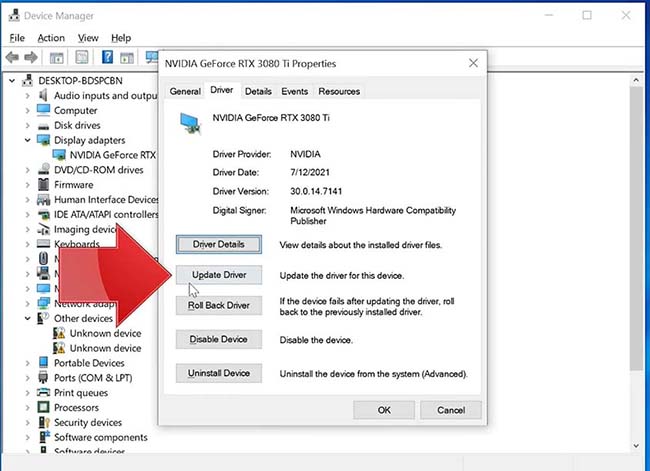This screenshot has height=471, width=650.
Task: Click the Disk drives icon
Action: coord(43,126)
